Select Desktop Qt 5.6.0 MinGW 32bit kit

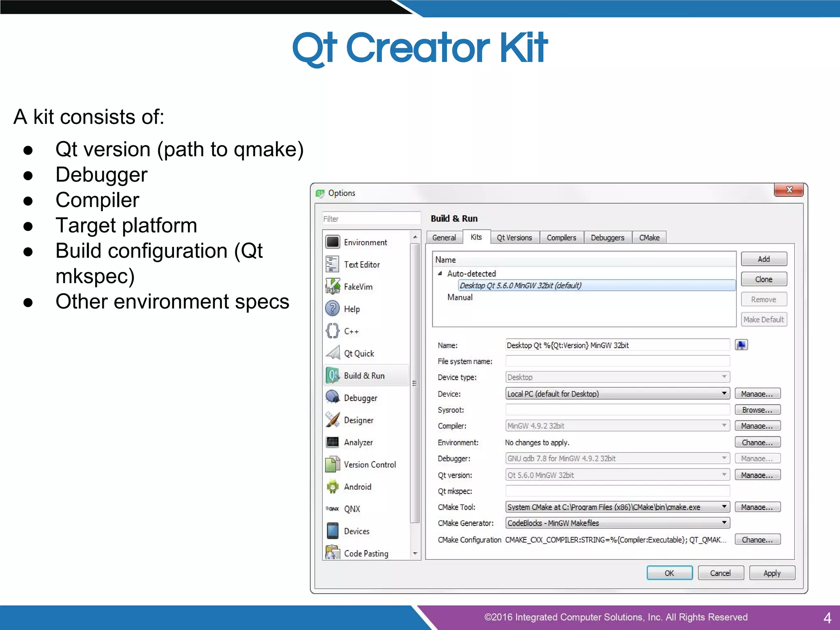tap(596, 285)
